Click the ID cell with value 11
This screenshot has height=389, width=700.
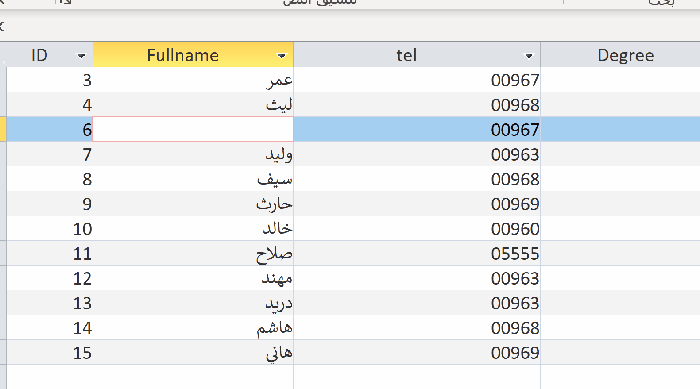click(x=50, y=254)
